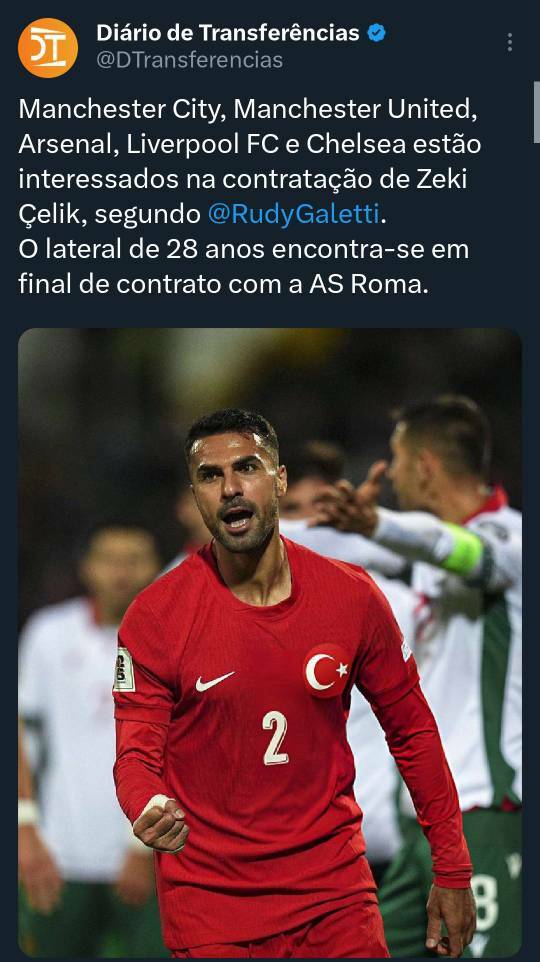This screenshot has width=540, height=962.
Task: Open the @RudyGaletti mention link
Action: point(293,214)
